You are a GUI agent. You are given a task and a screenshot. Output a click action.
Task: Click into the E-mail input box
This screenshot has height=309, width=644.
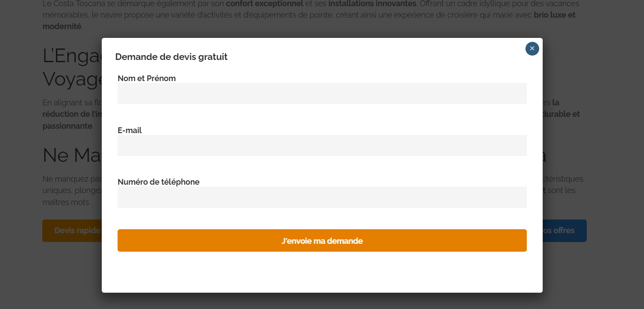[x=322, y=145]
